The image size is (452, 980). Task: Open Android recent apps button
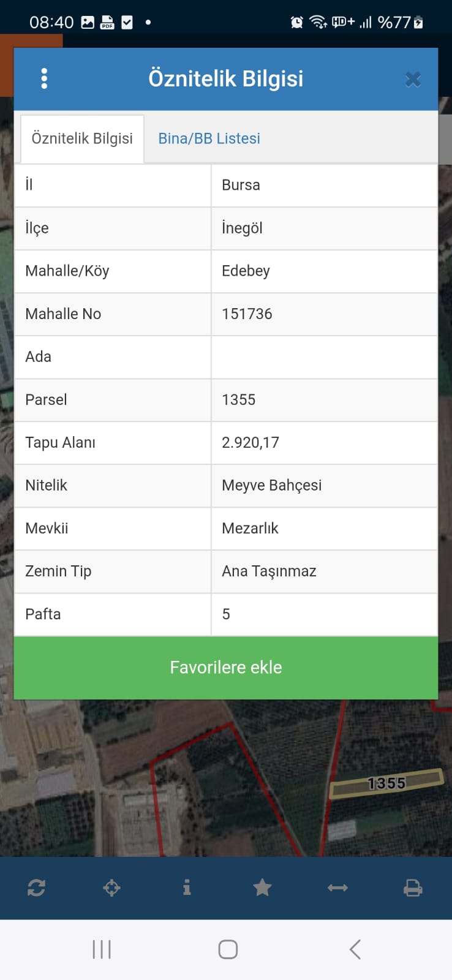(102, 949)
